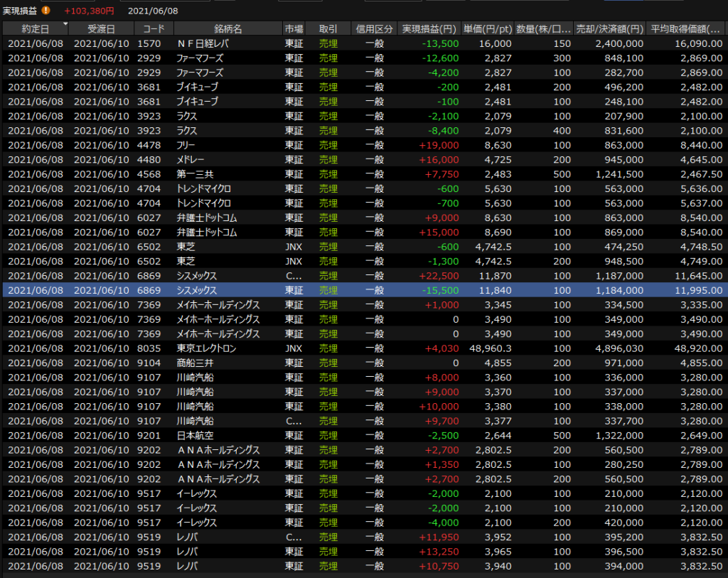
Task: Click the date 2021/06/08 next to total profit
Action: click(x=153, y=11)
